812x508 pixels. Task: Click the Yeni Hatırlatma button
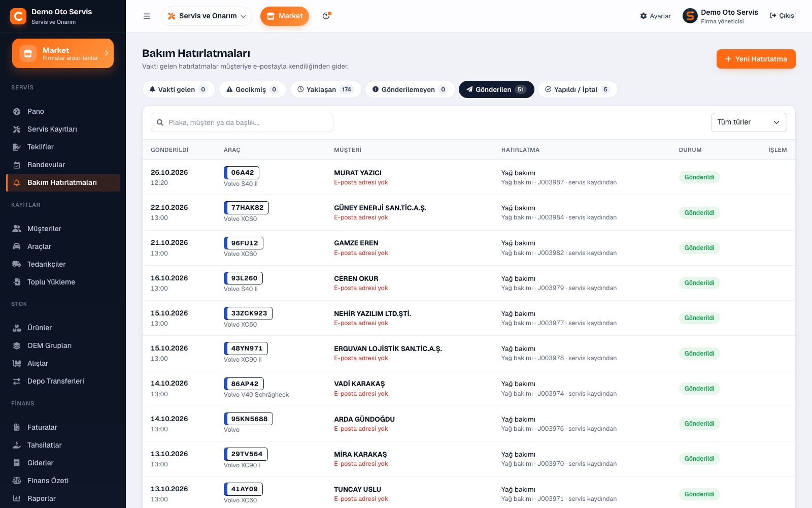(756, 59)
